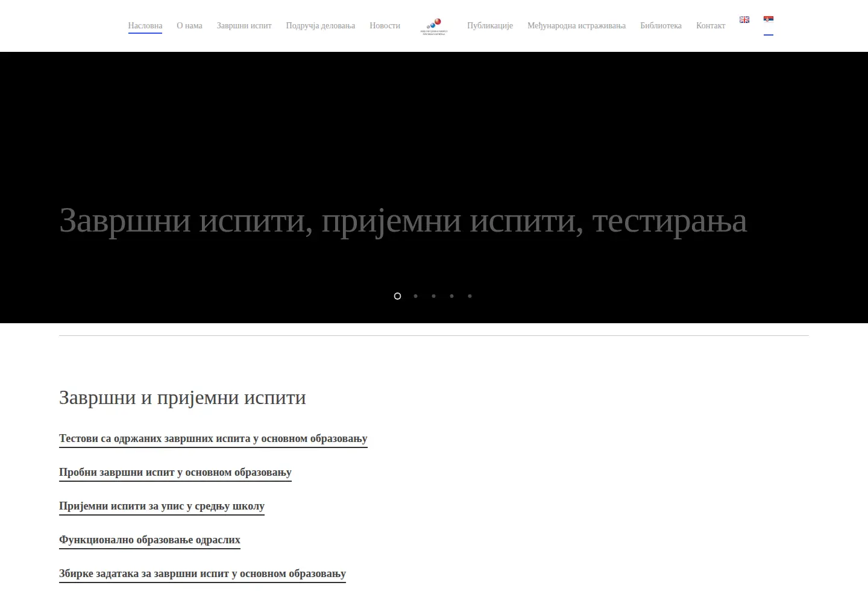Open the Публикације menu item
Viewport: 868px width, 603px height.
[490, 26]
